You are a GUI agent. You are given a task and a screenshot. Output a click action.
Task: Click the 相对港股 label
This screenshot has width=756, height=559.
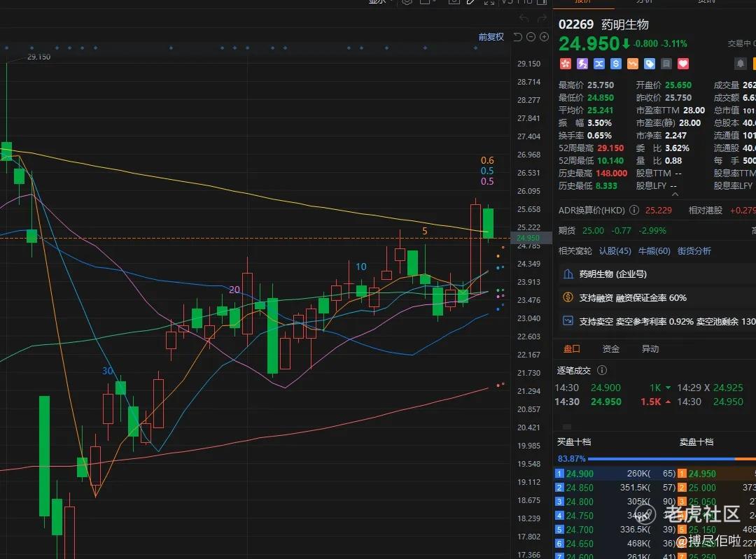click(706, 210)
